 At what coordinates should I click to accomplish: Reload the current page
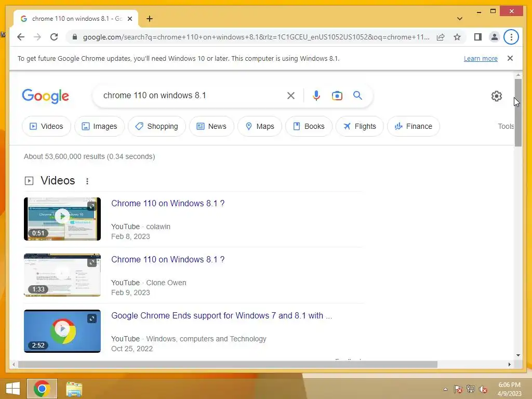tap(54, 37)
